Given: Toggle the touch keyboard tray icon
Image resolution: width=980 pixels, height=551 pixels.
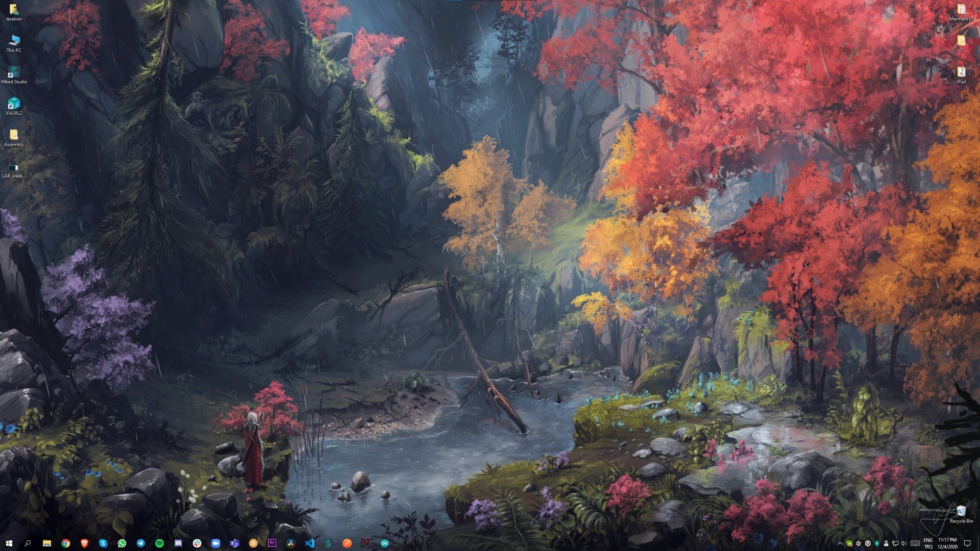Looking at the screenshot, I should point(915,543).
